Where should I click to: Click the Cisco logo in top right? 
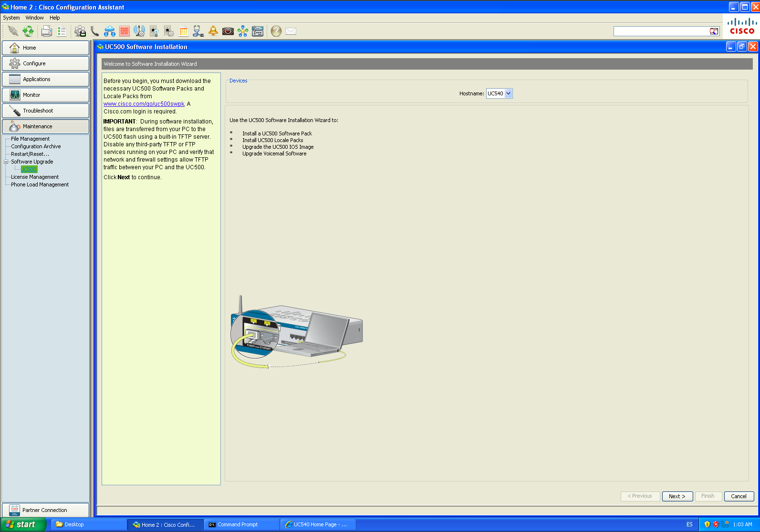[742, 26]
